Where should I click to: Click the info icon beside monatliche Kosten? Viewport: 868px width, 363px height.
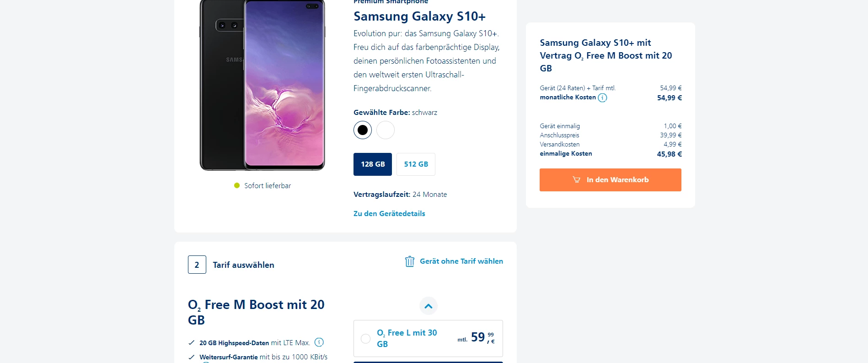pyautogui.click(x=602, y=98)
